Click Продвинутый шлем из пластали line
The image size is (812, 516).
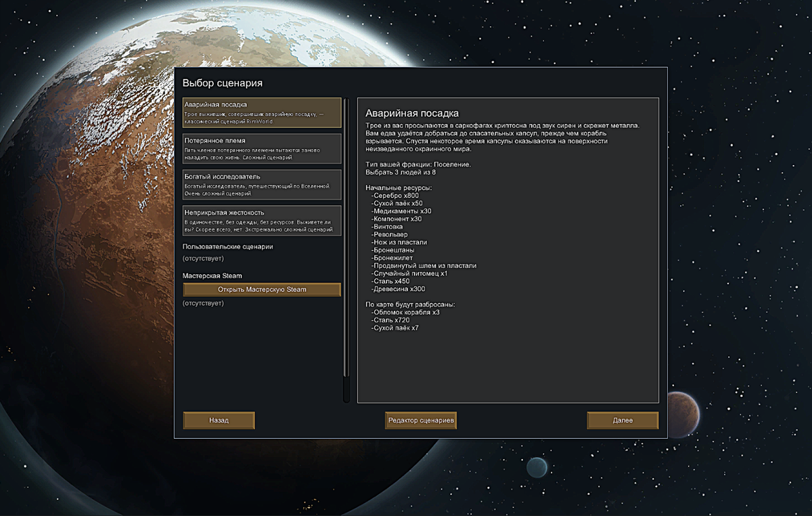click(424, 265)
